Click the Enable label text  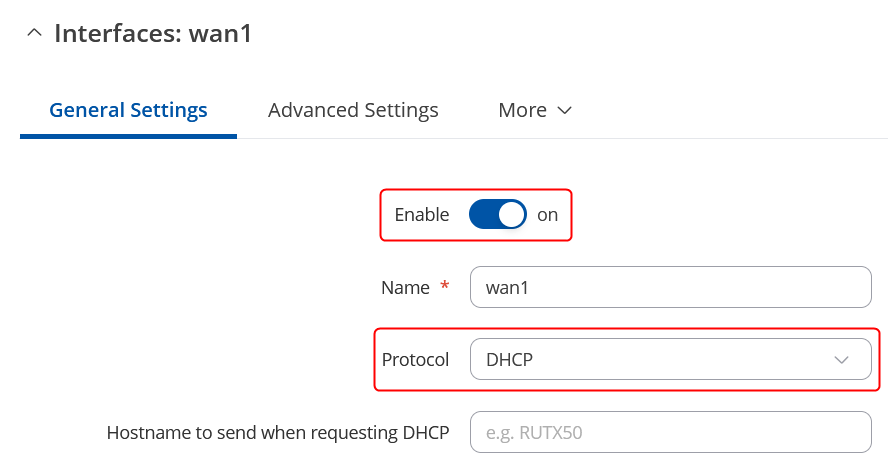421,214
